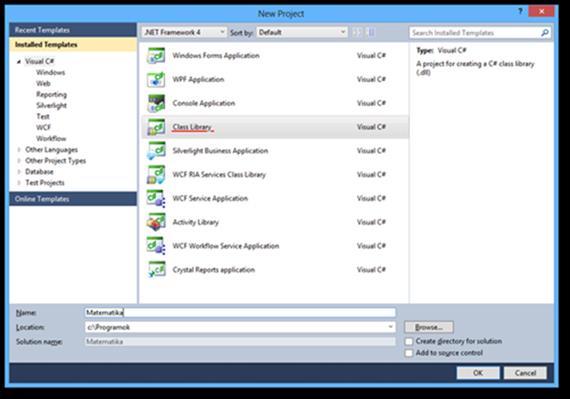Select Windows under Visual C#
Screen dimensions: 570x399
click(x=51, y=72)
